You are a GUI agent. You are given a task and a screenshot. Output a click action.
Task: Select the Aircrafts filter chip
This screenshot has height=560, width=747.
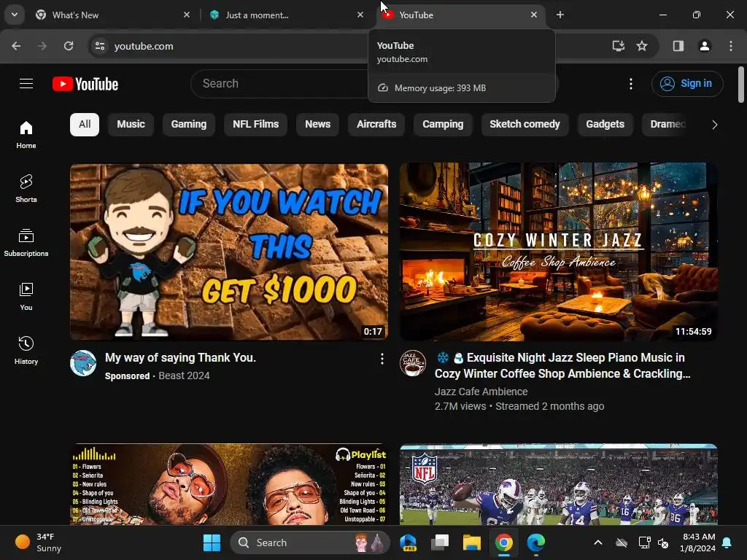pos(376,124)
